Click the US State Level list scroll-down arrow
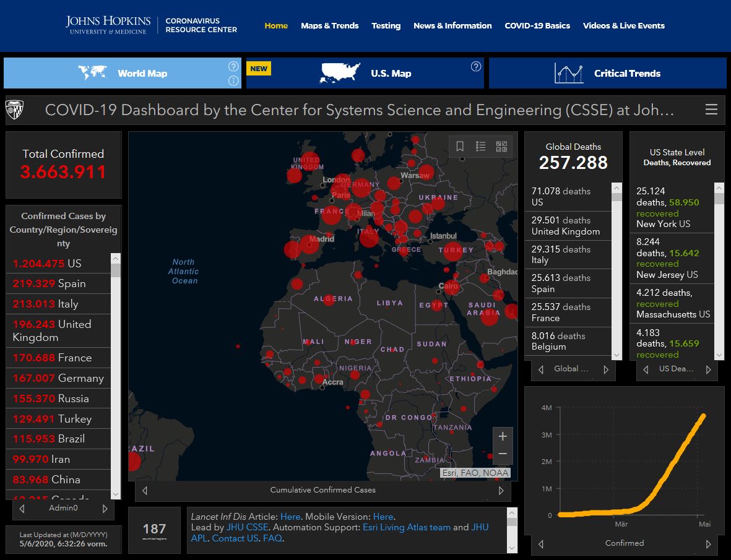Screen dimensions: 731x560 719,355
